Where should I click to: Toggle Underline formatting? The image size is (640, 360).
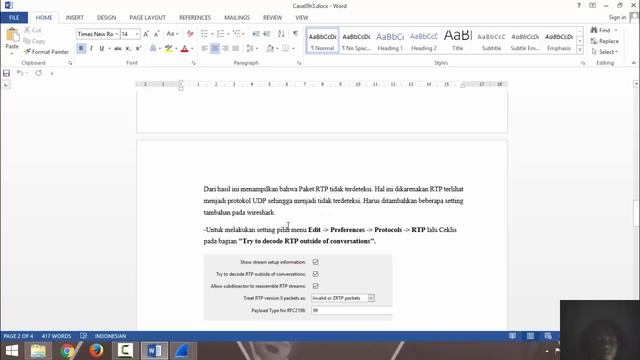click(x=102, y=49)
